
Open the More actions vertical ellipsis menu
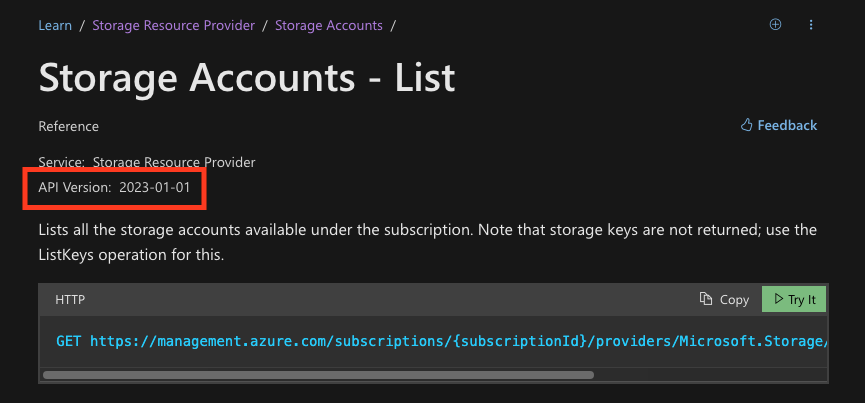click(811, 25)
